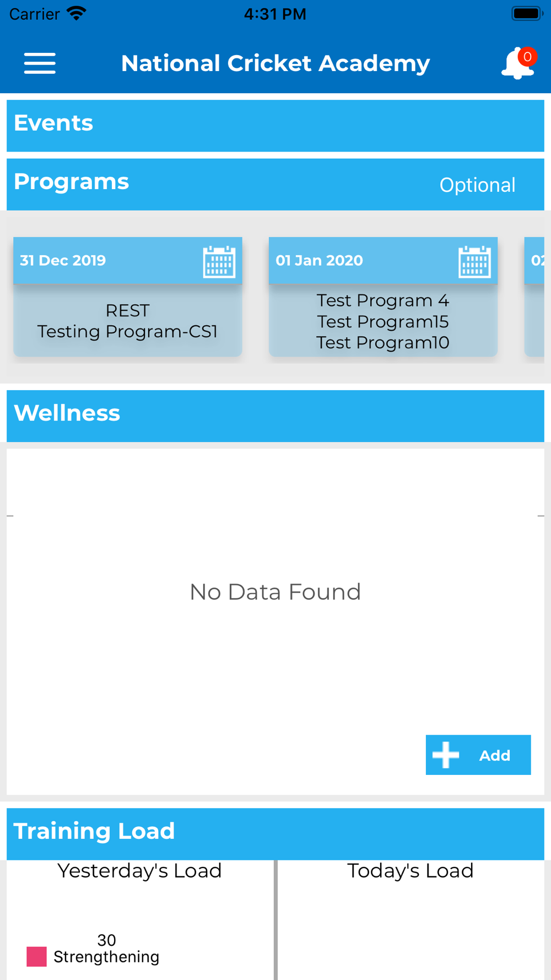Add a new wellness entry
This screenshot has height=980, width=551.
pyautogui.click(x=478, y=755)
